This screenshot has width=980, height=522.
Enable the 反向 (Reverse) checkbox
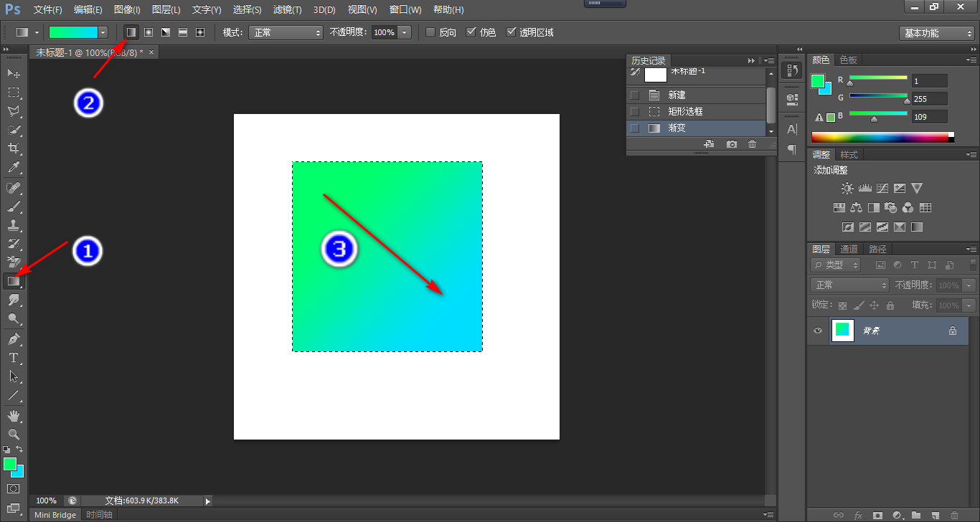point(430,32)
